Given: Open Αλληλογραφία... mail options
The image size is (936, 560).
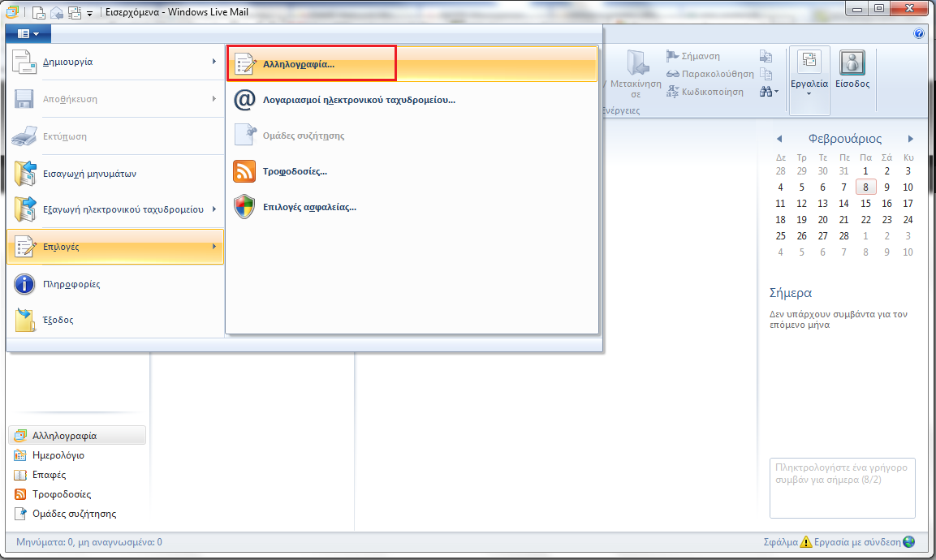Looking at the screenshot, I should (x=412, y=64).
